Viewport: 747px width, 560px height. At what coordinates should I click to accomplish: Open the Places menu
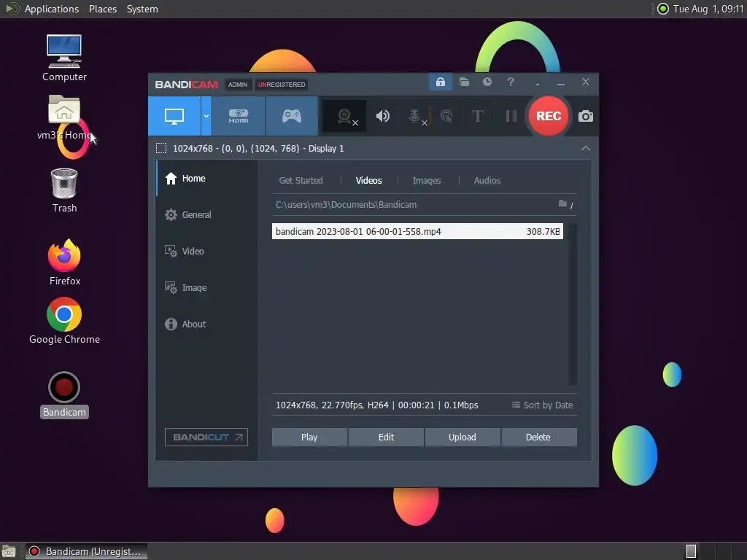(x=103, y=9)
